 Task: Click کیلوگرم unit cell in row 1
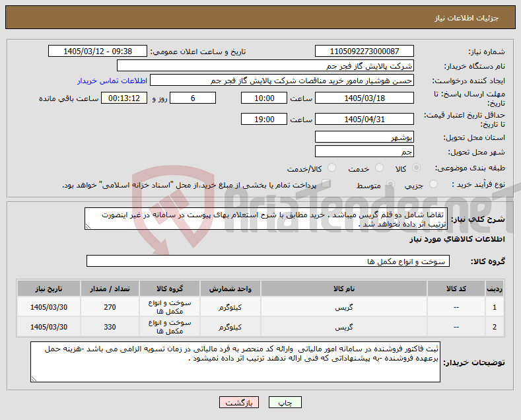[230, 307]
